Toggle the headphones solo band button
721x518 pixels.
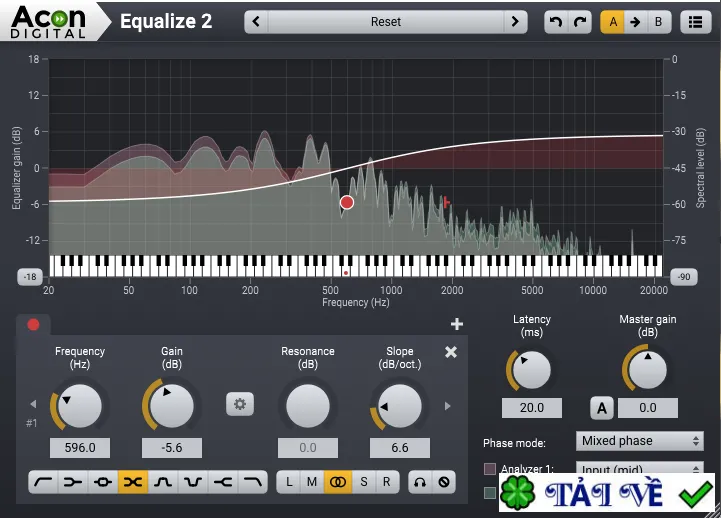tap(420, 482)
